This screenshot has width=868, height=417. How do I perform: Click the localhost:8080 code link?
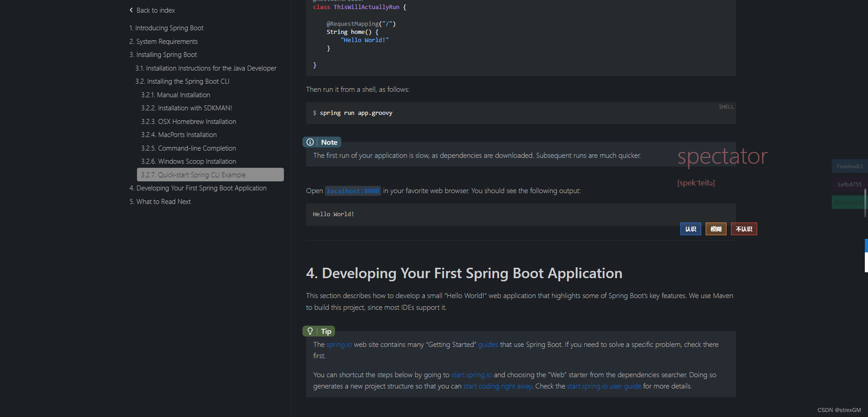click(353, 191)
